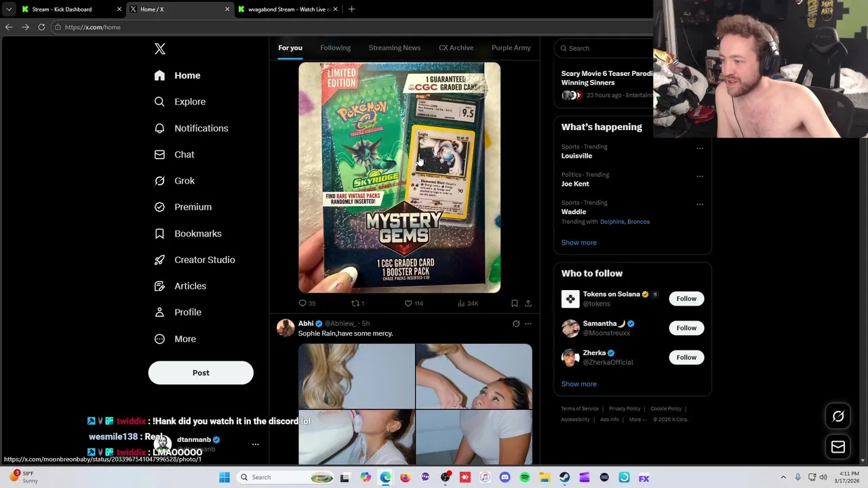The width and height of the screenshot is (868, 488).
Task: Open more options for Joe Kent trend
Action: 700,176
